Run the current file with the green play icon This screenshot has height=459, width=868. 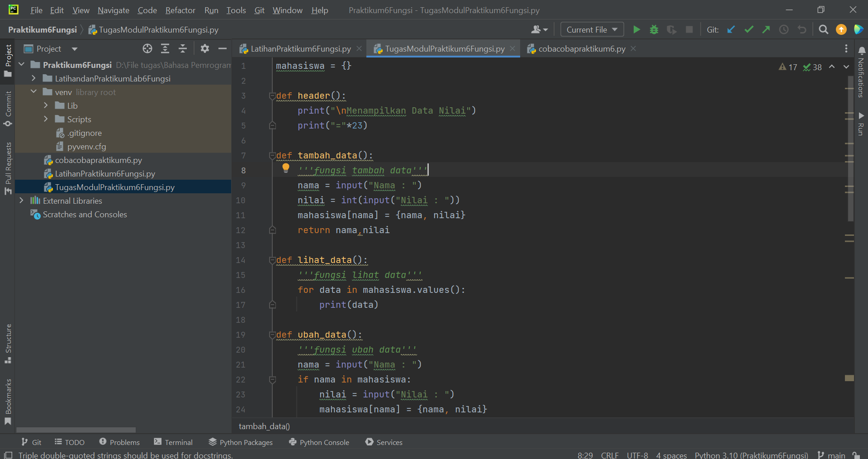[636, 30]
